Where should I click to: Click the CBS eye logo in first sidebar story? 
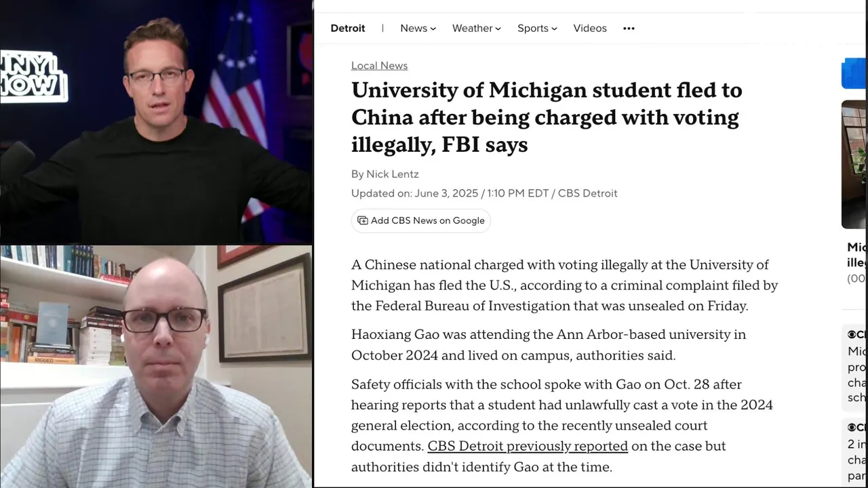pyautogui.click(x=852, y=334)
